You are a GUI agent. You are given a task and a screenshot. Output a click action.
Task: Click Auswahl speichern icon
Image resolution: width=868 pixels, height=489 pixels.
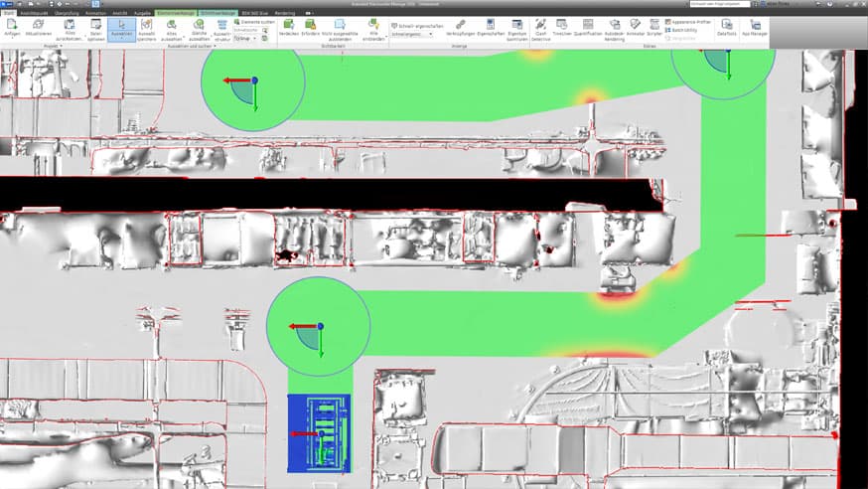pyautogui.click(x=146, y=30)
